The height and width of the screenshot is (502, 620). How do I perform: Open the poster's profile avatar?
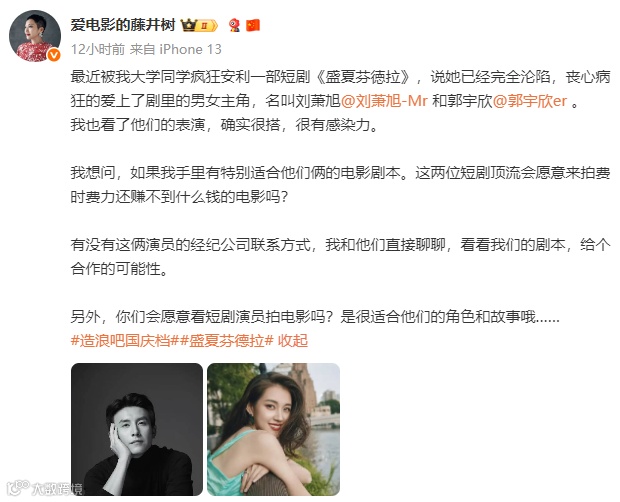tap(35, 36)
